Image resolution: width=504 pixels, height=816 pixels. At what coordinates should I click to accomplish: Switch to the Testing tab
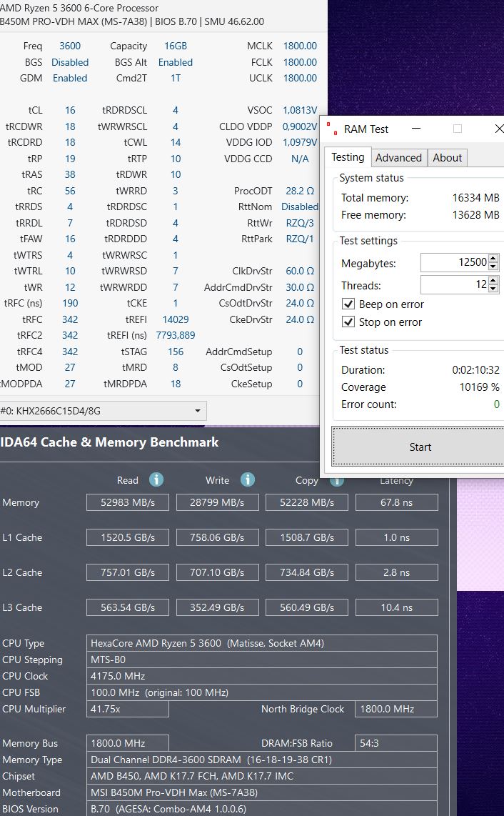coord(348,157)
